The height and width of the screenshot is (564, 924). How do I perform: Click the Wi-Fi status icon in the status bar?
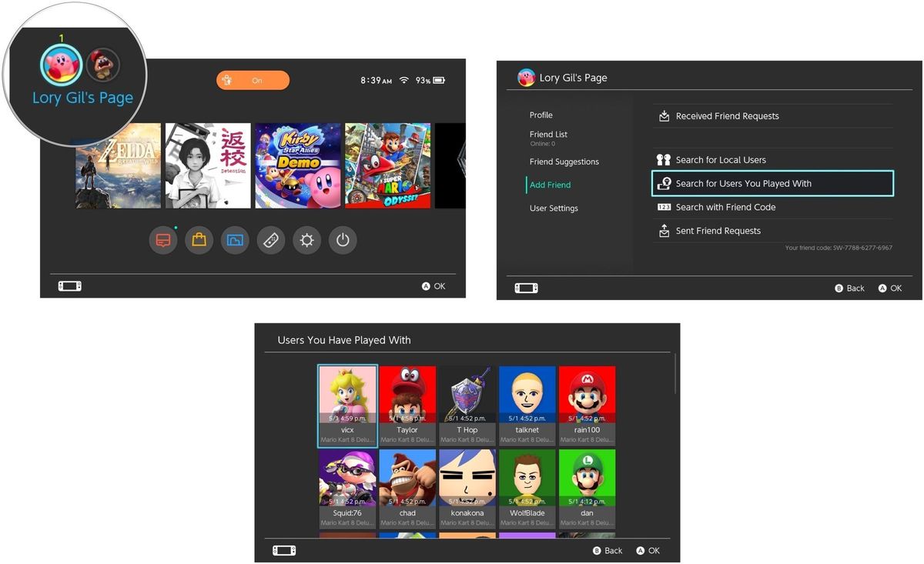403,79
